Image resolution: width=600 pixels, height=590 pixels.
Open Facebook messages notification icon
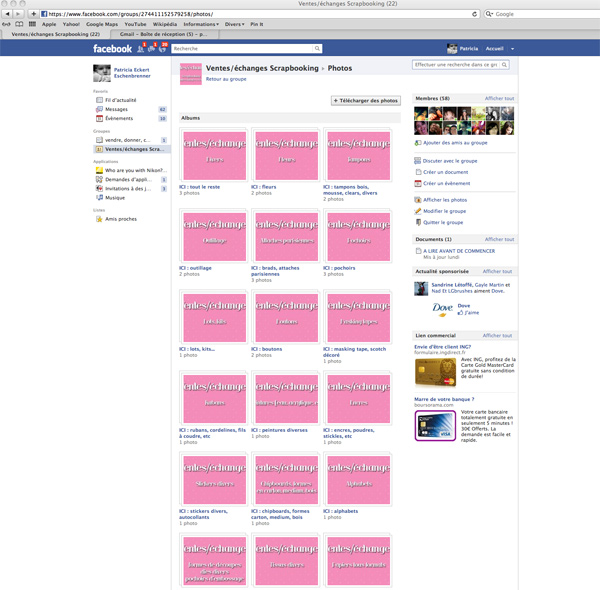pos(152,49)
